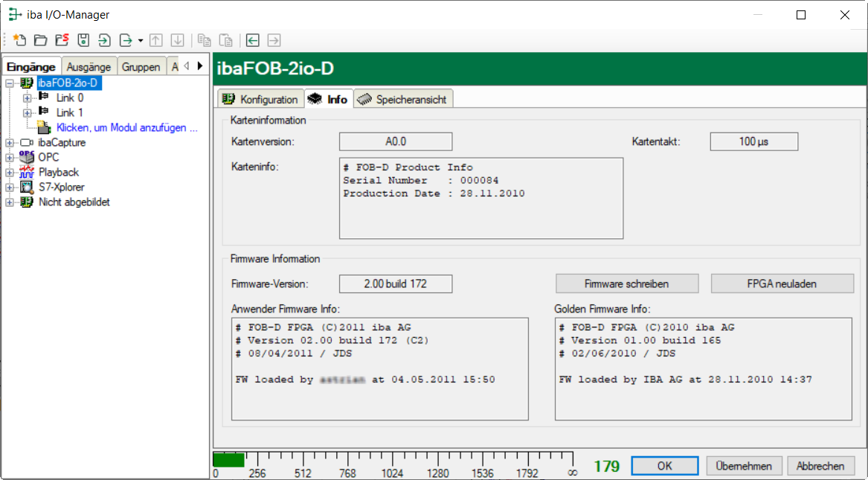Image resolution: width=868 pixels, height=480 pixels.
Task: Collapse the ibaFOB-2io-D tree node
Action: click(9, 83)
